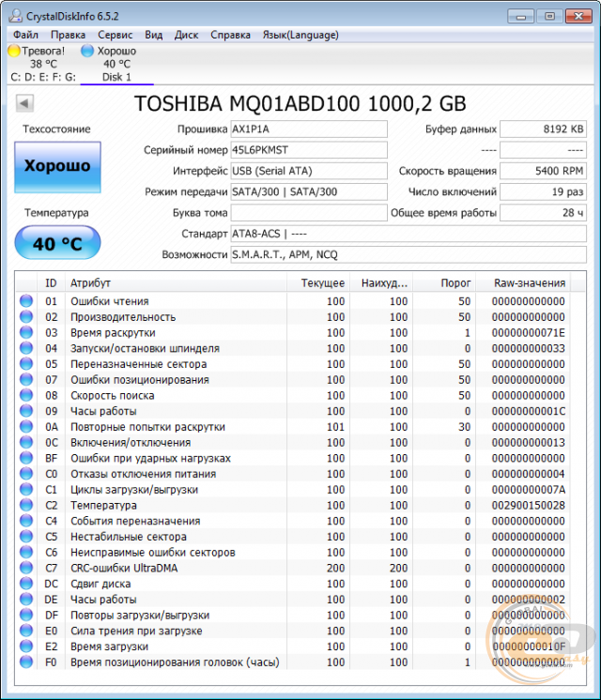
Task: Click status circle for CRC-ошибки UltraDMA
Action: point(26,568)
